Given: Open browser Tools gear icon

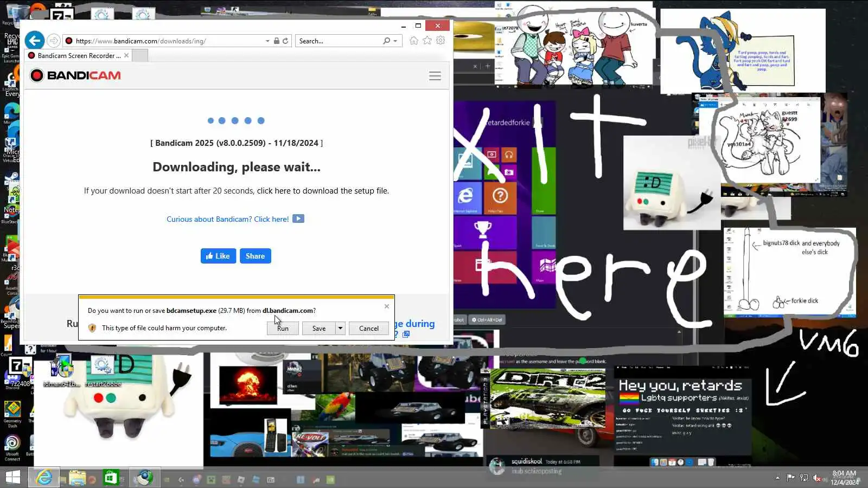Looking at the screenshot, I should pyautogui.click(x=441, y=41).
